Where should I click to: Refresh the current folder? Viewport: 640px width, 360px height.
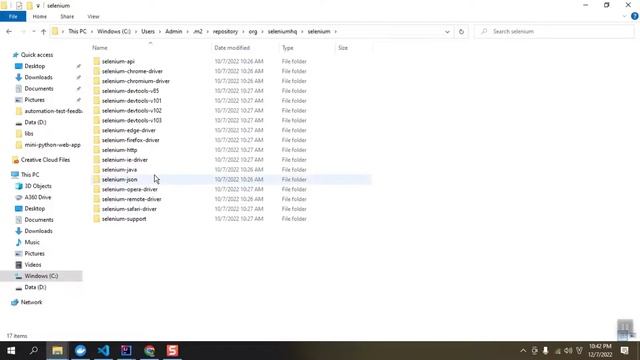[461, 31]
